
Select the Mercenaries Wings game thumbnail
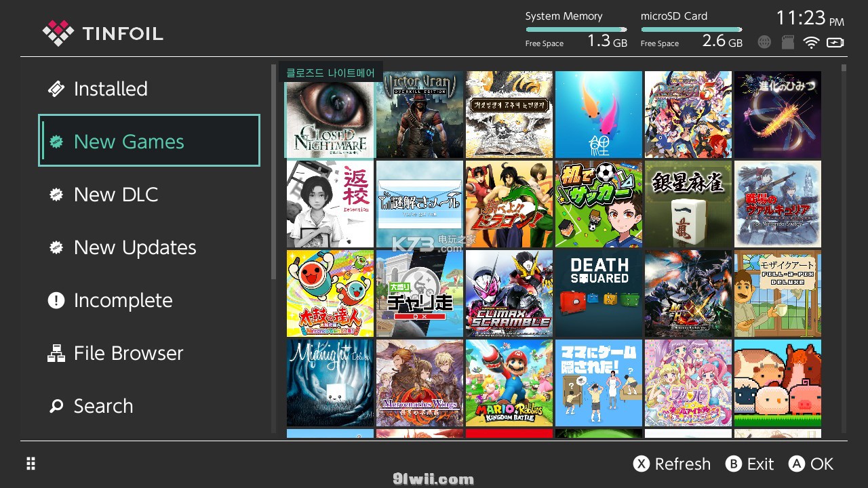point(420,383)
